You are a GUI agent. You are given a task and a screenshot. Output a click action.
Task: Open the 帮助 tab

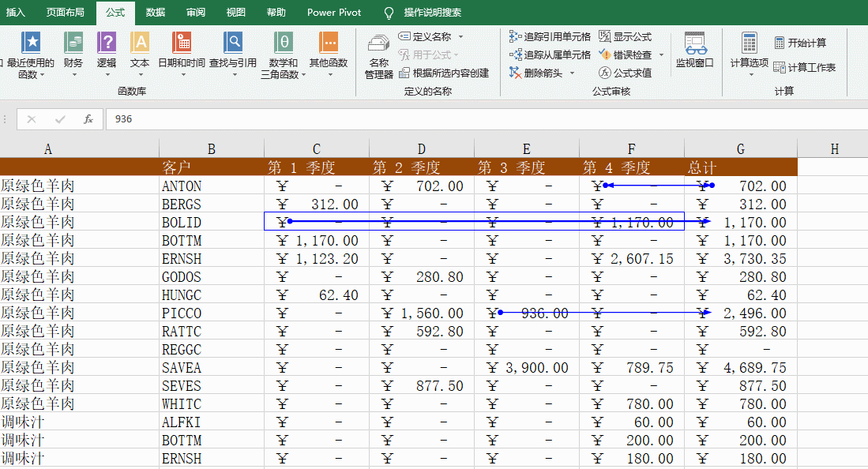(276, 12)
